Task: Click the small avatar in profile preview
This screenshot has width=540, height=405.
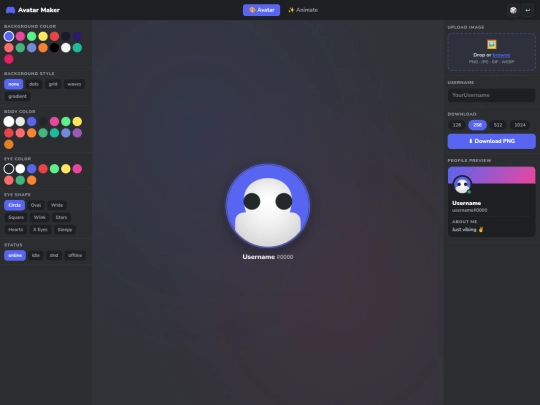Action: [x=462, y=185]
